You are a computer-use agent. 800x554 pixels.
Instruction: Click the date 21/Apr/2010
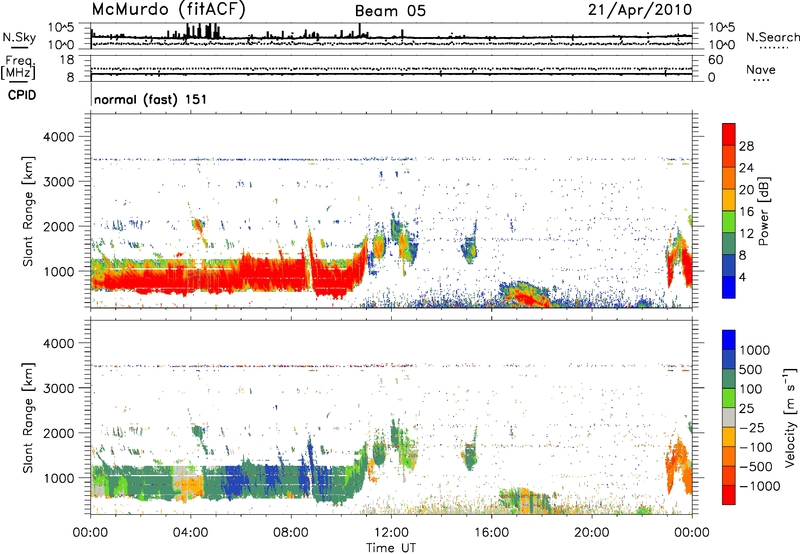(x=640, y=10)
